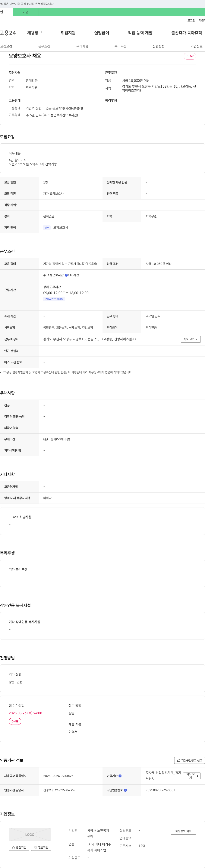Jump to the 모집요강 section tab
The image size is (205, 868).
(x=6, y=46)
